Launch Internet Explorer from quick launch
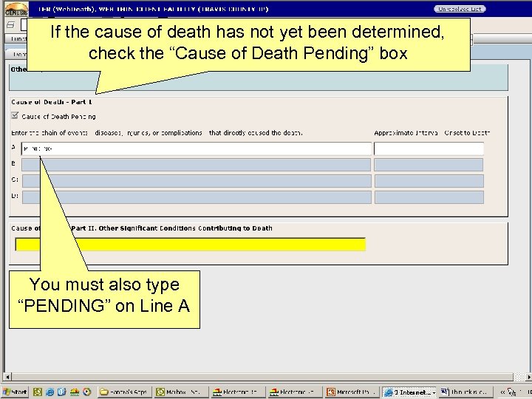Viewport: 532px width, 399px height. coord(50,392)
